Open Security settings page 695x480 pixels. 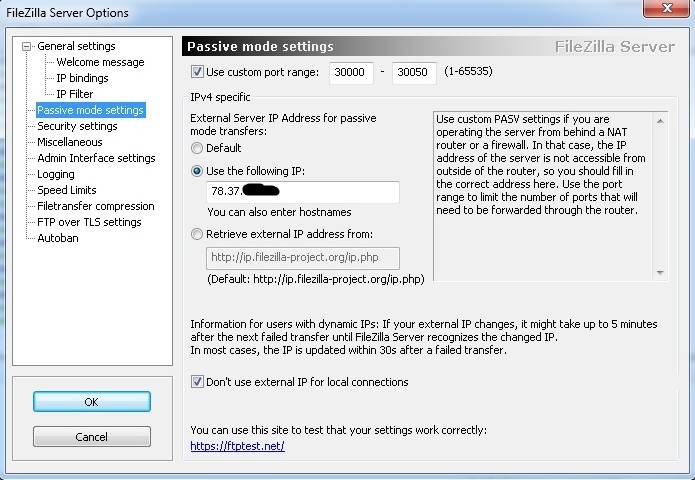[77, 126]
